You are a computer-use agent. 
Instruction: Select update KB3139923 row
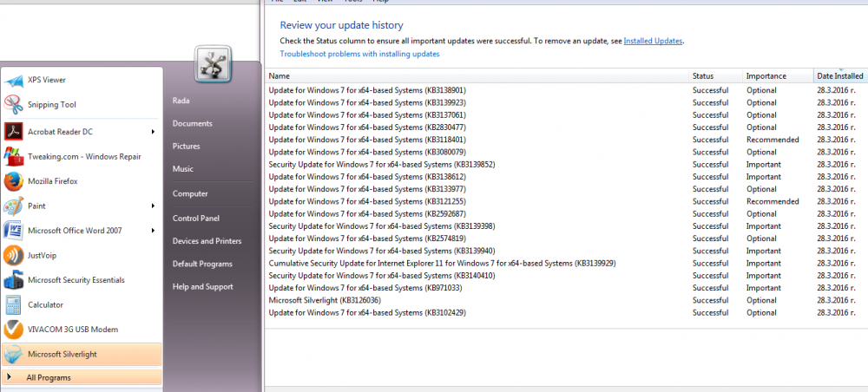[566, 103]
